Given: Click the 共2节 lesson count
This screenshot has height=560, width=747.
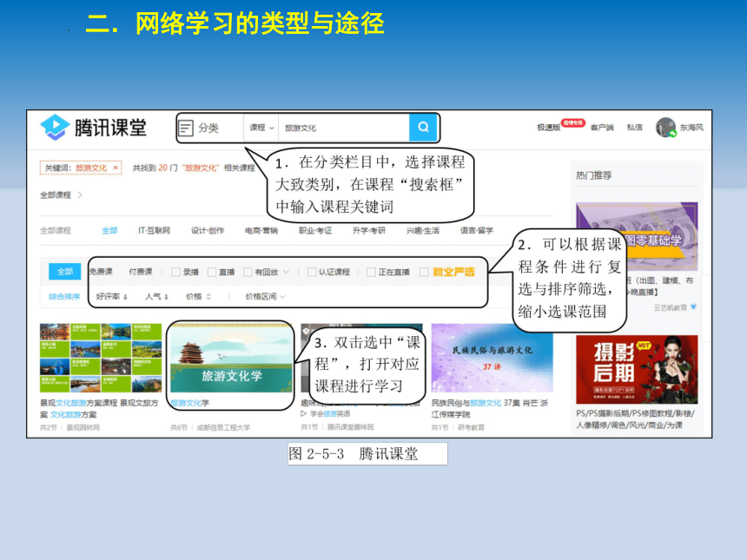Looking at the screenshot, I should click(48, 428).
